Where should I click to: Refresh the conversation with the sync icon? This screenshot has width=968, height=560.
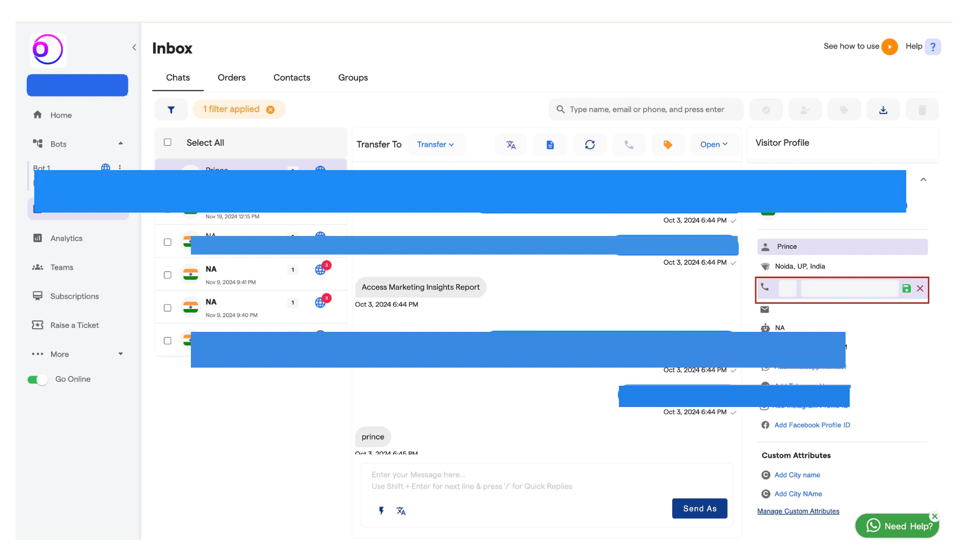tap(590, 145)
